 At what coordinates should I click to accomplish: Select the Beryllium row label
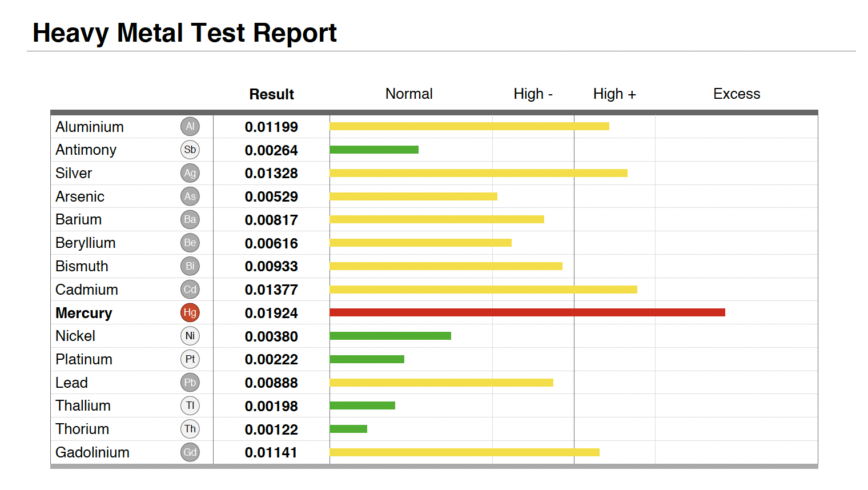pos(86,243)
